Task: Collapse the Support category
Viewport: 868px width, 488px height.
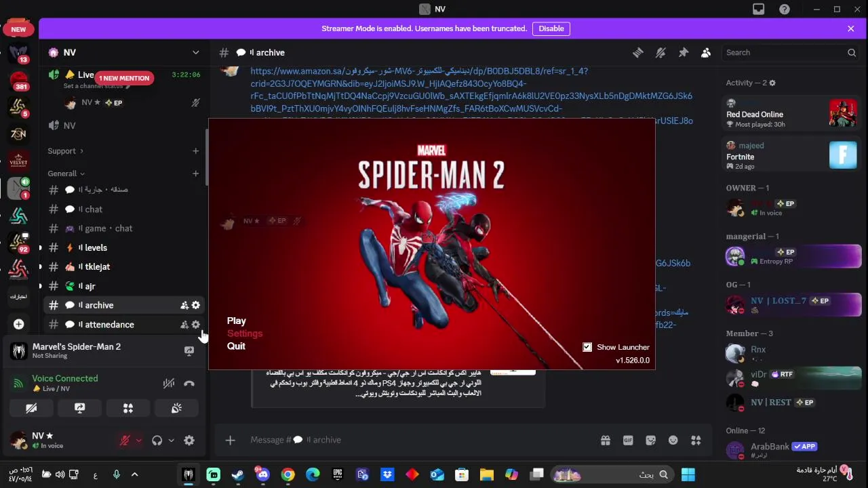Action: (x=66, y=151)
